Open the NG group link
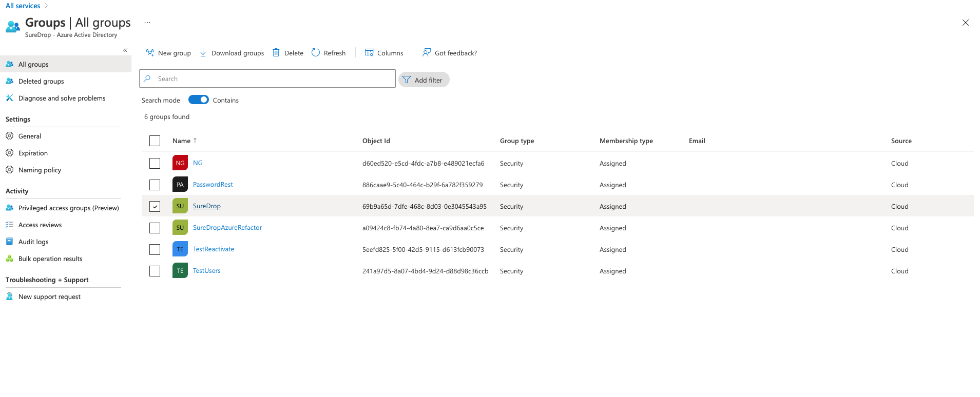This screenshot has height=397, width=980. (198, 163)
